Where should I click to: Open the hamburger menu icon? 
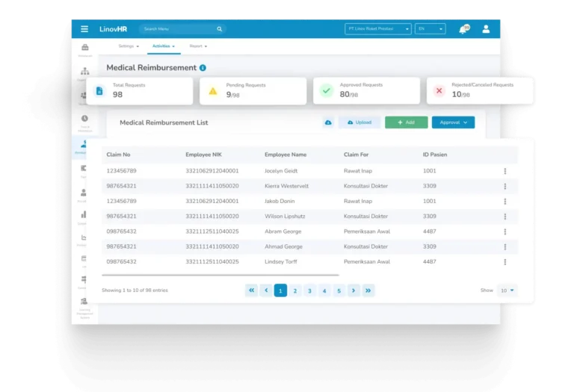(x=84, y=29)
